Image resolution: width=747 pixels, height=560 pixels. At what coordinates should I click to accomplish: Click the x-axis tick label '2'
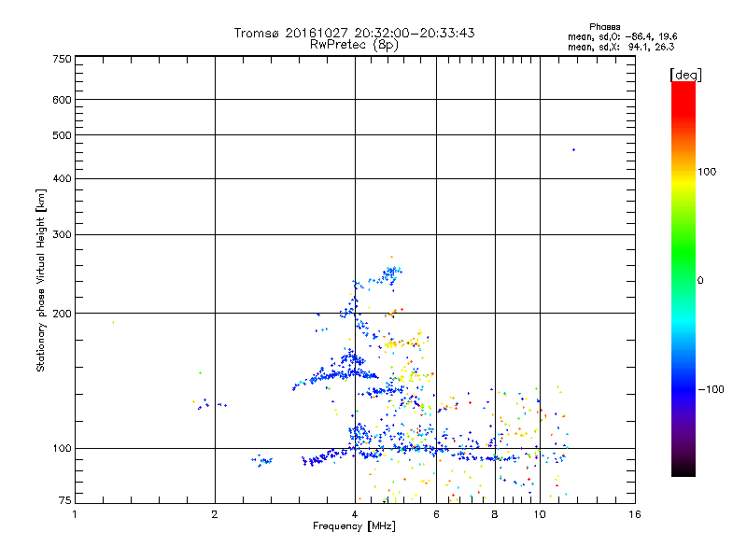click(215, 514)
